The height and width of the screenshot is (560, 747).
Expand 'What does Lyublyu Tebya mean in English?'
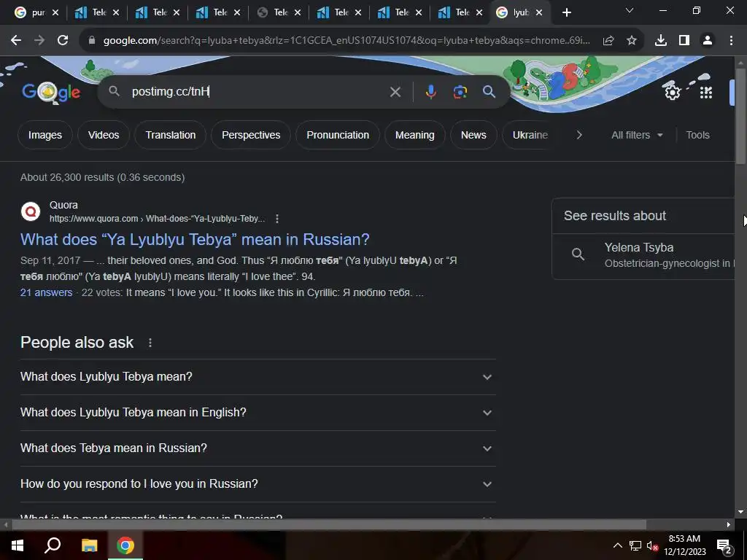click(x=258, y=413)
